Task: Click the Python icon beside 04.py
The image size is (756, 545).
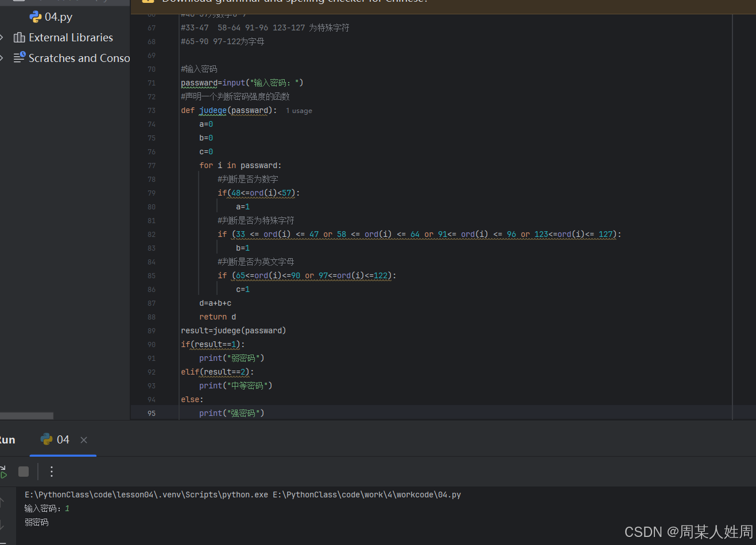Action: (x=36, y=17)
